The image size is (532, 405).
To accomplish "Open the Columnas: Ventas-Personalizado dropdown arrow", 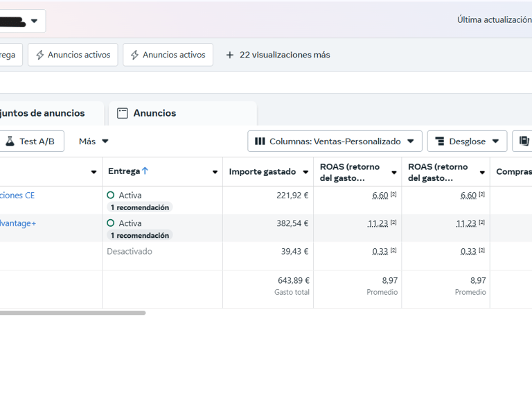I will tap(411, 141).
